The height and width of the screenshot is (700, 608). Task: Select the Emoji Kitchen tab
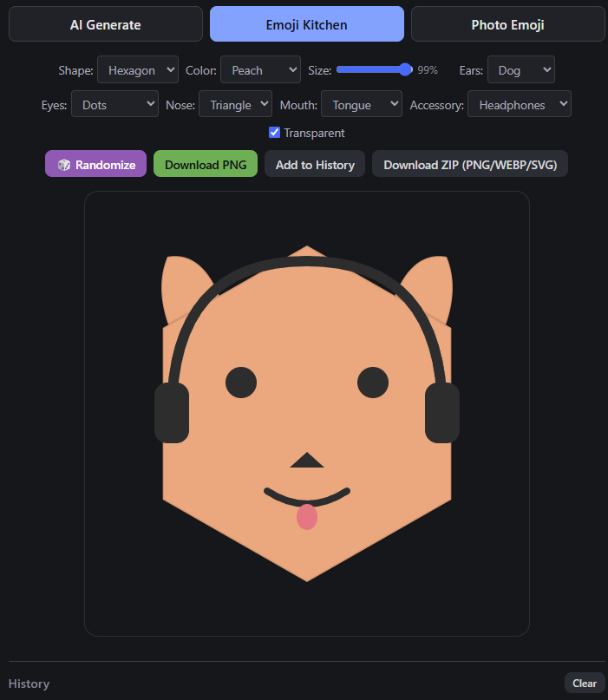pos(307,24)
